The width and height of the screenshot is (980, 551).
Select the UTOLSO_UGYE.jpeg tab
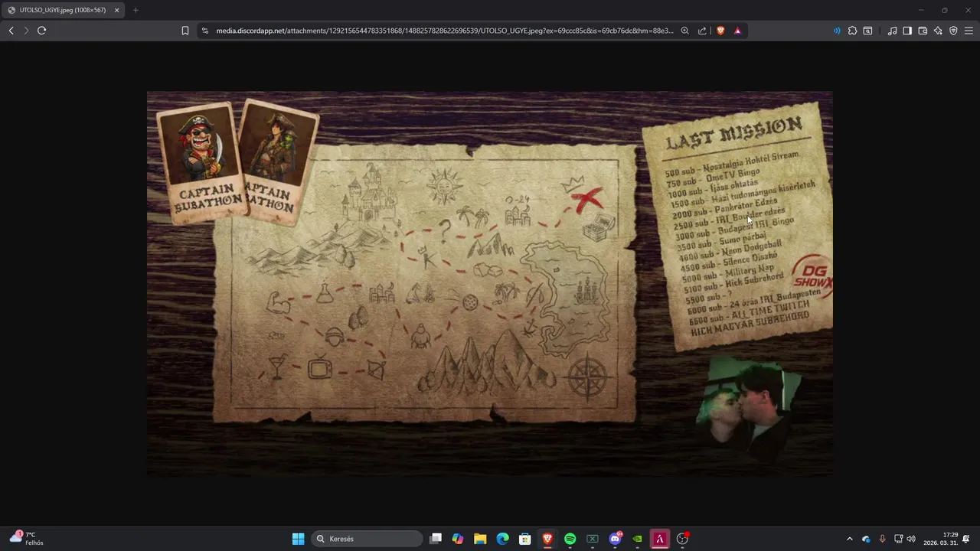(63, 10)
